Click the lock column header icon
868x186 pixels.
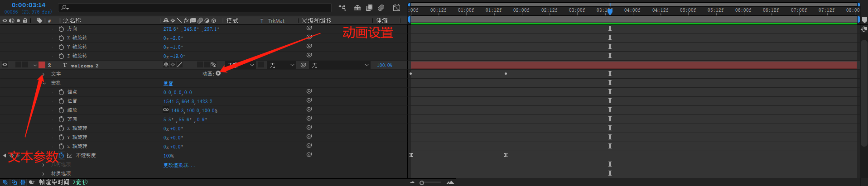click(25, 20)
